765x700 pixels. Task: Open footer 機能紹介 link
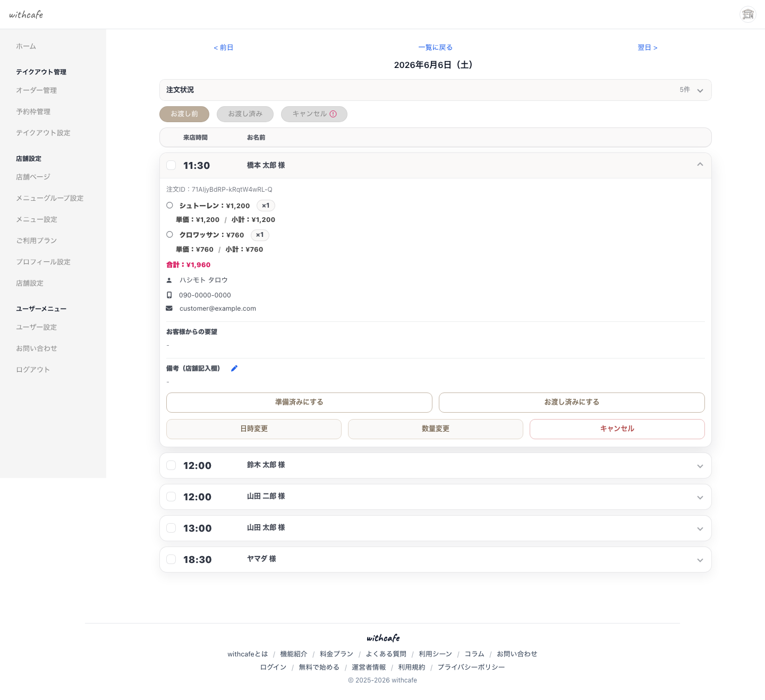point(294,654)
